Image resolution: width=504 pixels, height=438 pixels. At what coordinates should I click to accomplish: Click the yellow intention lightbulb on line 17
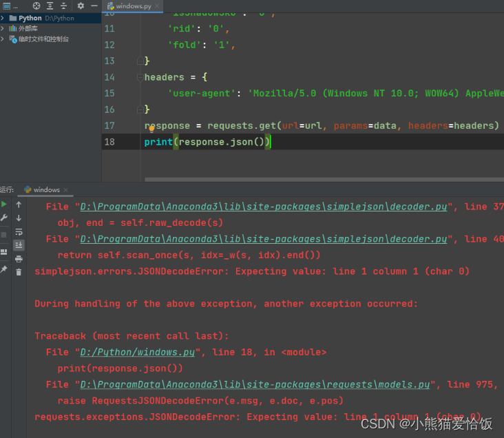click(151, 129)
